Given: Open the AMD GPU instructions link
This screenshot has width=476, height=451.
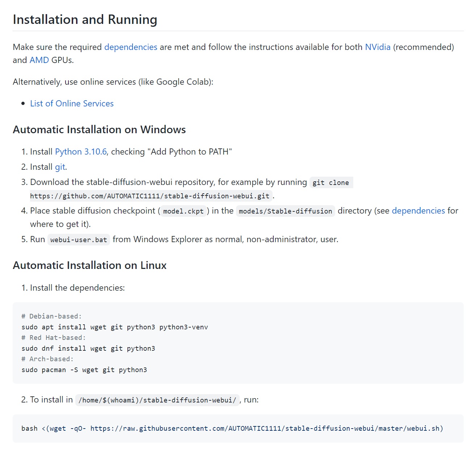Looking at the screenshot, I should click(x=39, y=60).
